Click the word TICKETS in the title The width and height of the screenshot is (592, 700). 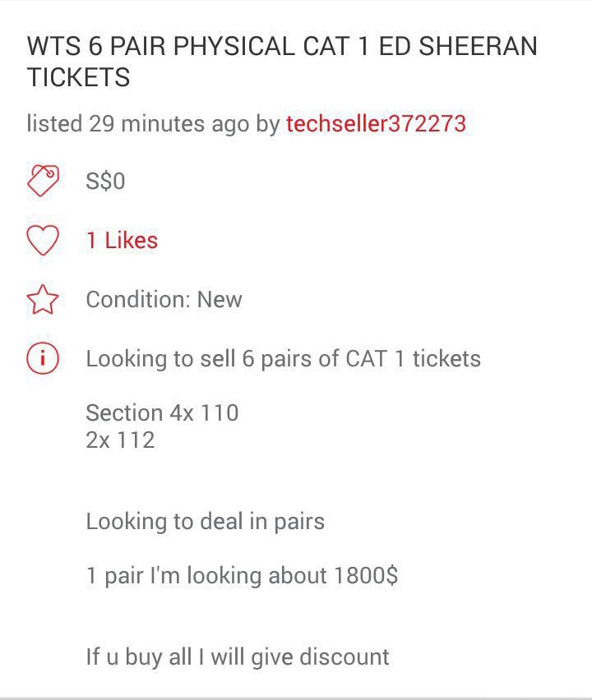[x=78, y=78]
